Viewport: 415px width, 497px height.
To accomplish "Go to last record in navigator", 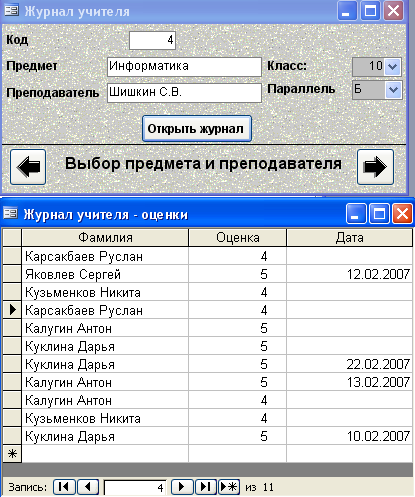I will click(x=206, y=487).
